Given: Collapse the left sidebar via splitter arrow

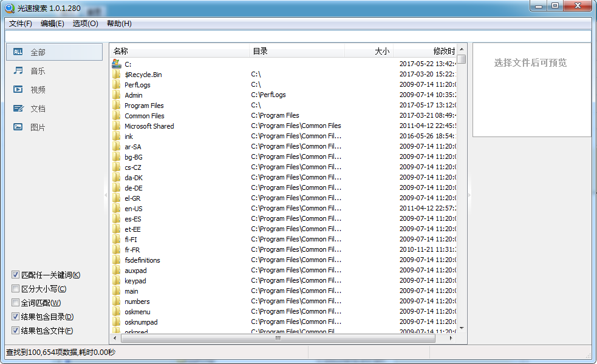Looking at the screenshot, I should point(106,195).
